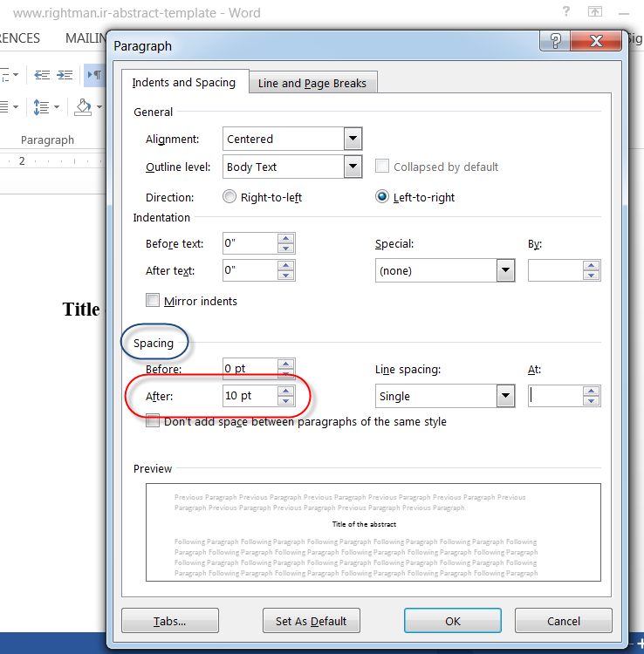Image resolution: width=644 pixels, height=654 pixels.
Task: Click the Decrease Indent icon in ribbon
Action: tap(41, 76)
